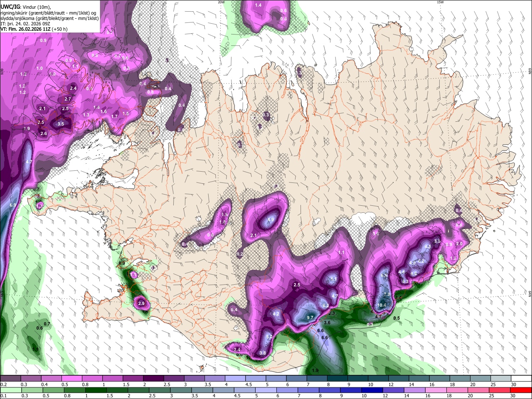
Task: Click the black 0.5 rain value offshore southeast
Action: click(397, 318)
